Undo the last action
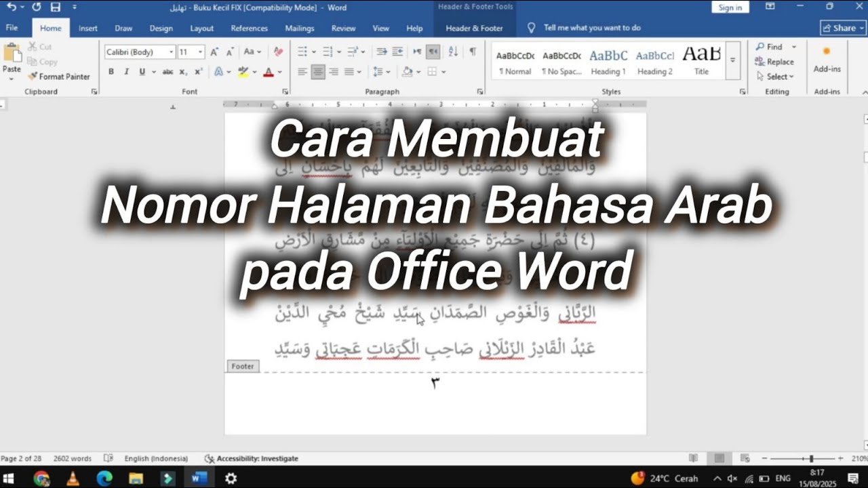 [x=12, y=7]
